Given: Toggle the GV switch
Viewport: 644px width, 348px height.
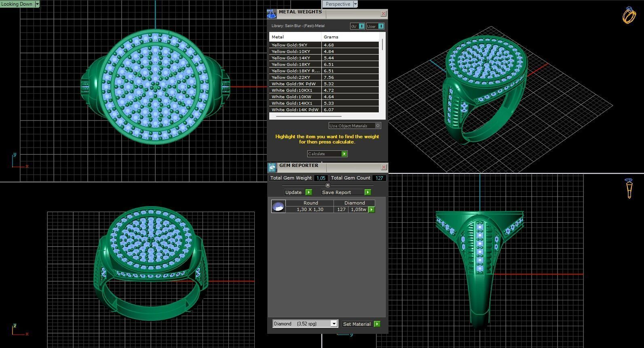Looking at the screenshot, I should [x=357, y=26].
